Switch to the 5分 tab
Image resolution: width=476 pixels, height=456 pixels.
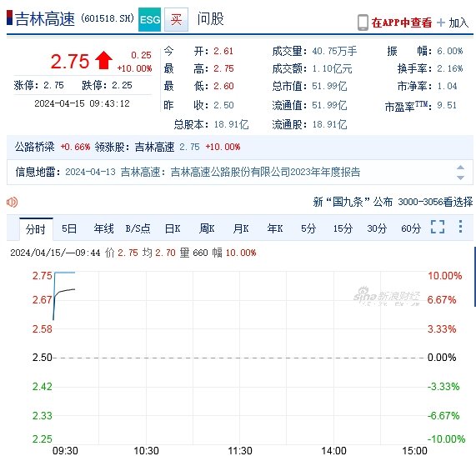tap(308, 228)
